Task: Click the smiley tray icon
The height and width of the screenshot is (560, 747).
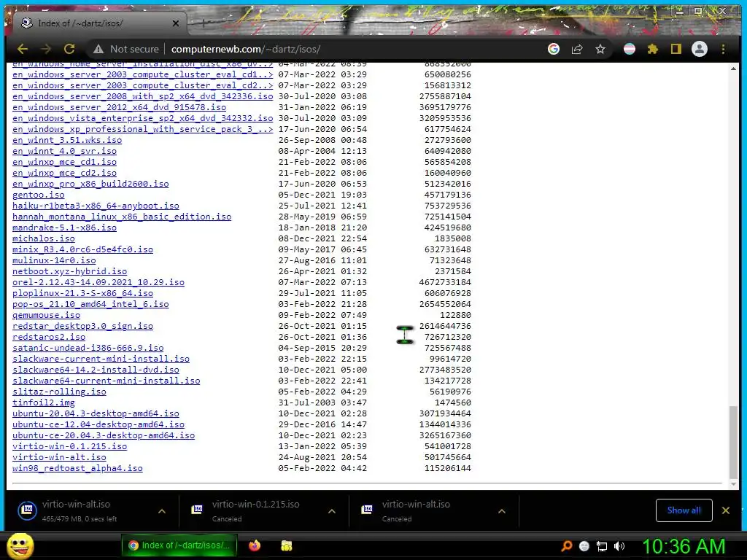Action: 584,546
